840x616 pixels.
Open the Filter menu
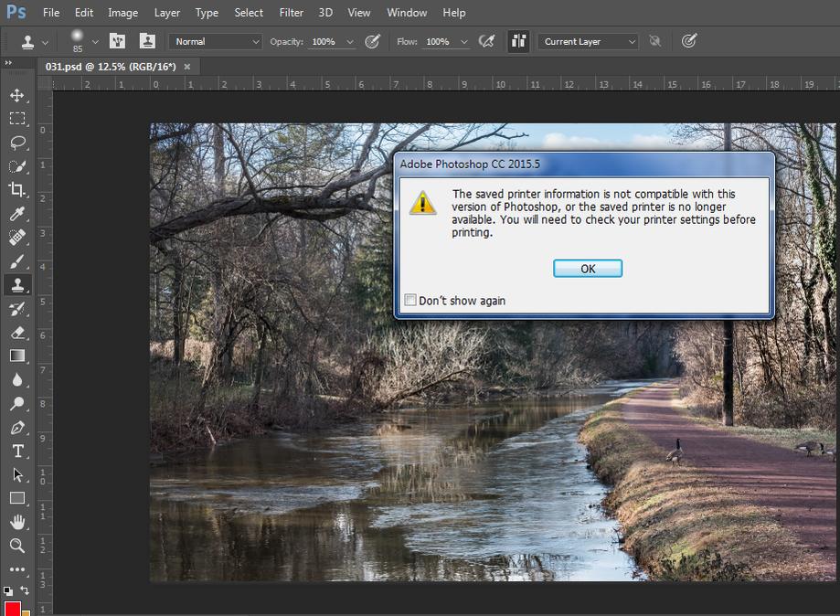[x=291, y=13]
